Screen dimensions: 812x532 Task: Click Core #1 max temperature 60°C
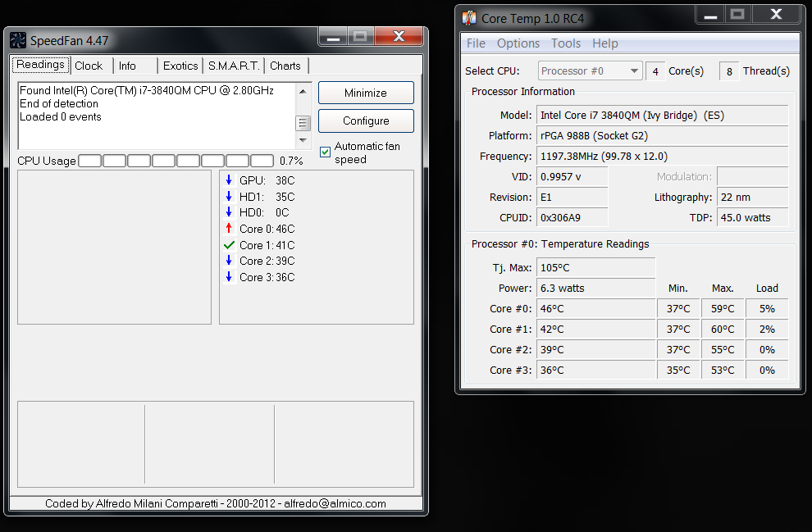723,330
